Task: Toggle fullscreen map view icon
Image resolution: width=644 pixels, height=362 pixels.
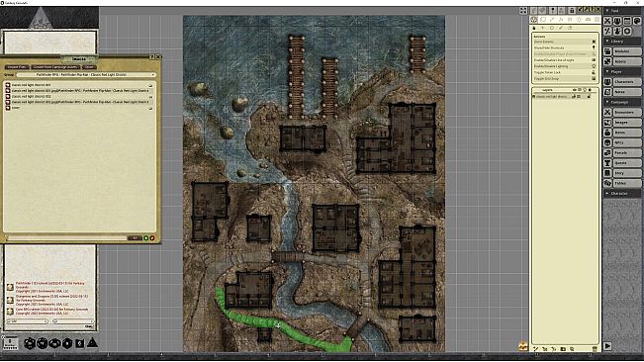Action: coord(523,11)
